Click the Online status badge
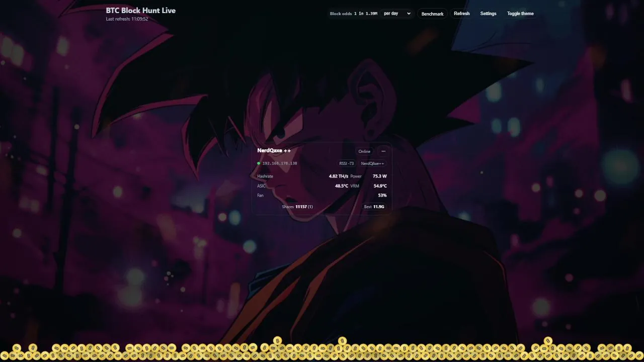 [x=364, y=151]
